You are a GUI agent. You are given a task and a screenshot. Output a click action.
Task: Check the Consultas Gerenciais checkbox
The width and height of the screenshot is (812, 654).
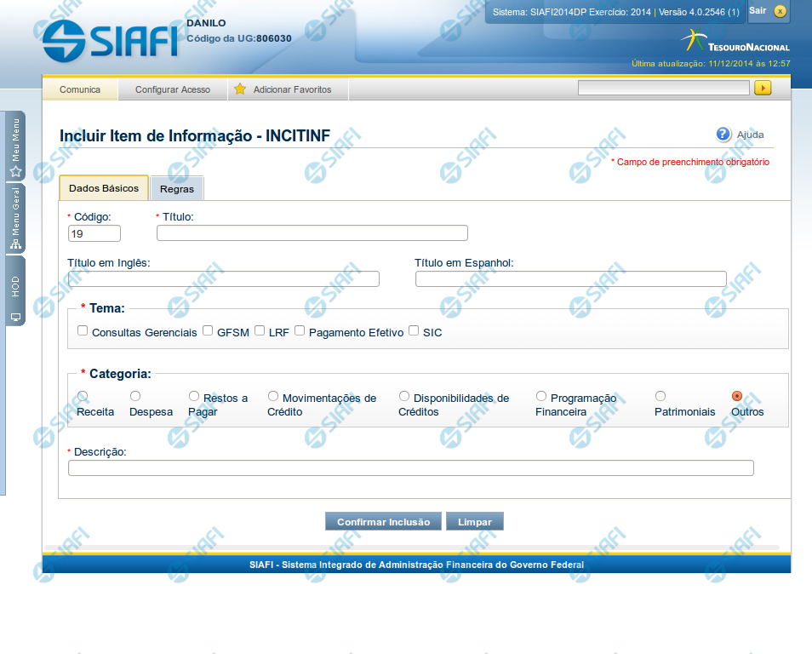[83, 331]
